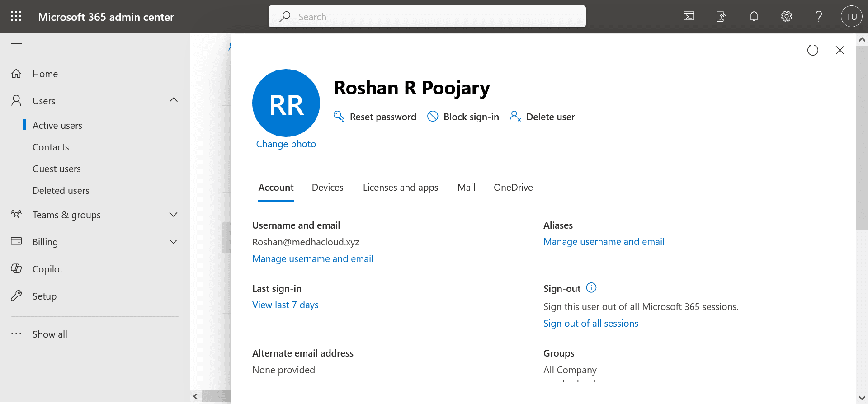Screen dimensions: 868x404
Task: Click Block sign-in for Roshan
Action: click(463, 117)
